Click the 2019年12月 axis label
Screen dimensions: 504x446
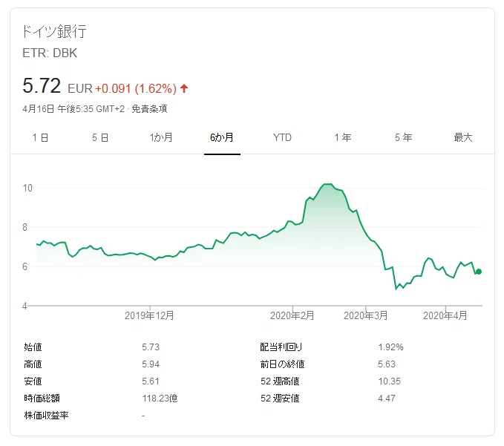tap(149, 315)
